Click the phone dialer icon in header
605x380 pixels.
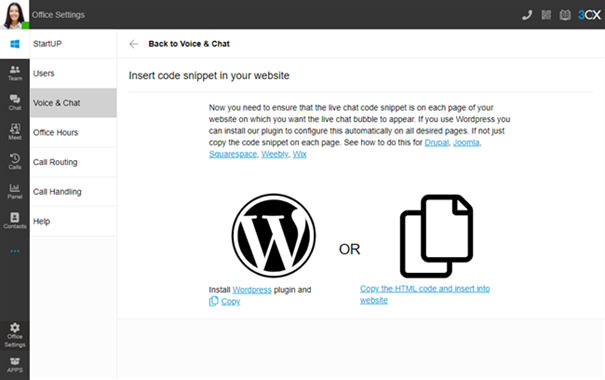[x=527, y=15]
